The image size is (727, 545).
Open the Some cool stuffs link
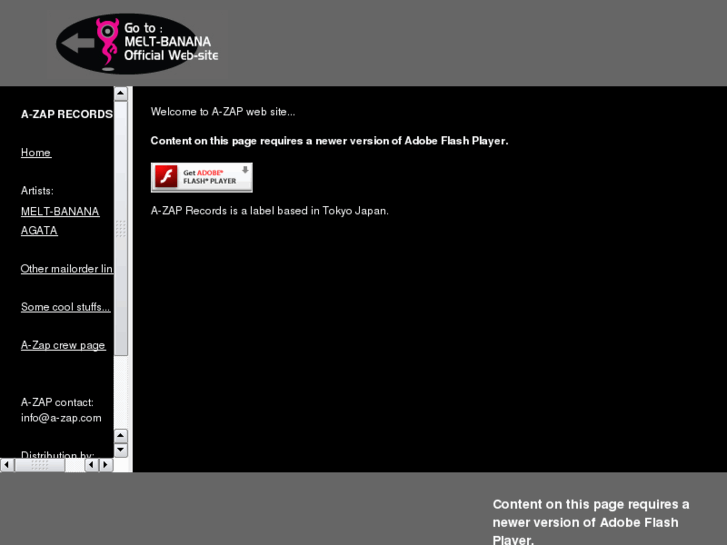click(65, 307)
